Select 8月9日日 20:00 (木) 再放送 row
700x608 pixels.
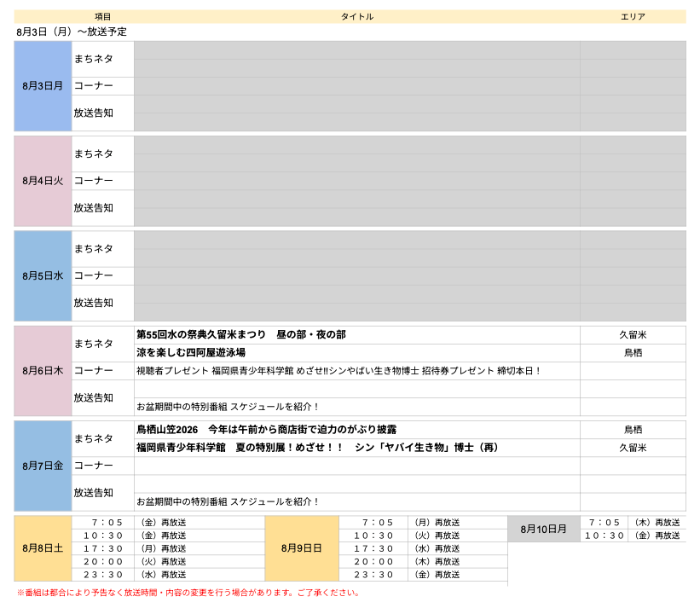(423, 562)
